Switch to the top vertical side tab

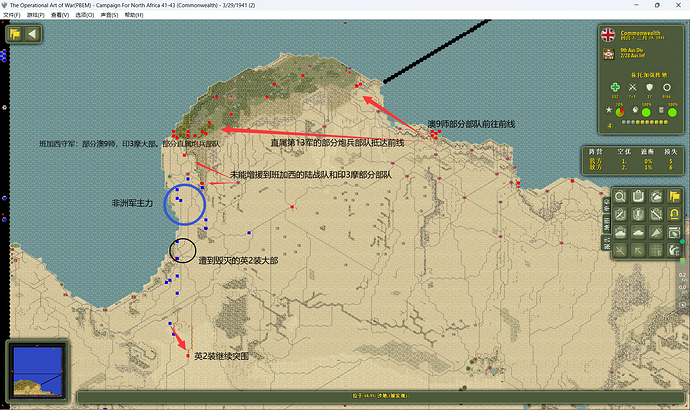point(607,205)
